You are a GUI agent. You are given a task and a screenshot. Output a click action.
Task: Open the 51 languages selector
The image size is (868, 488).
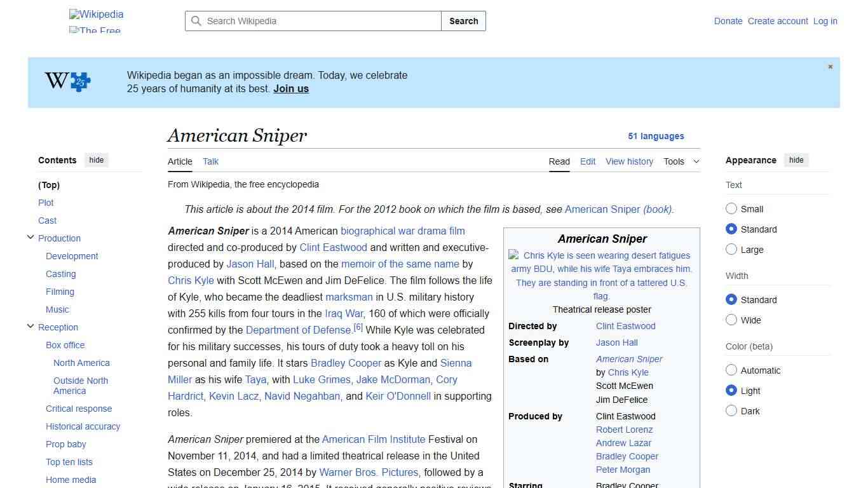[656, 136]
